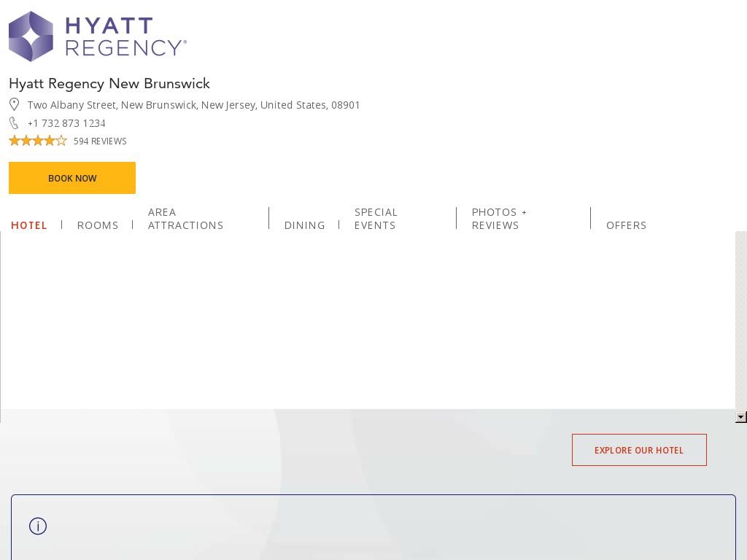
Task: Switch to the Dining tab
Action: click(x=304, y=225)
